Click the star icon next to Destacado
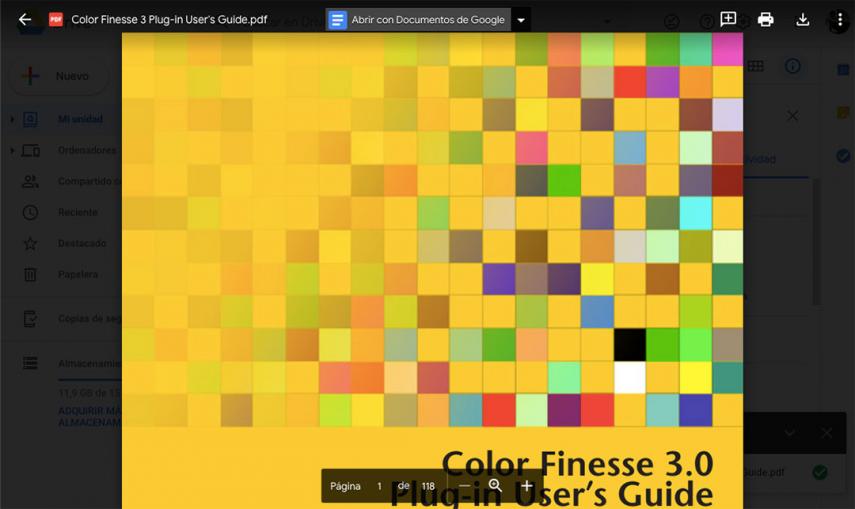This screenshot has height=509, width=855. [30, 243]
